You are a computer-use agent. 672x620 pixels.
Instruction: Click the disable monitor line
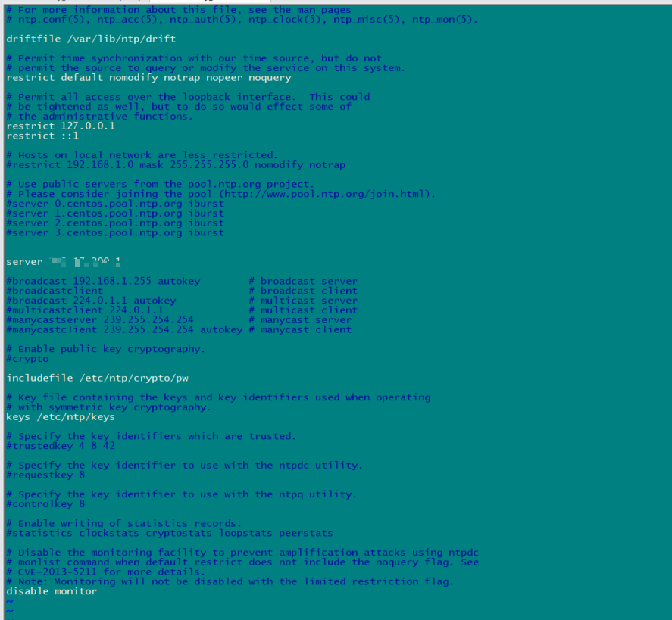pyautogui.click(x=52, y=591)
